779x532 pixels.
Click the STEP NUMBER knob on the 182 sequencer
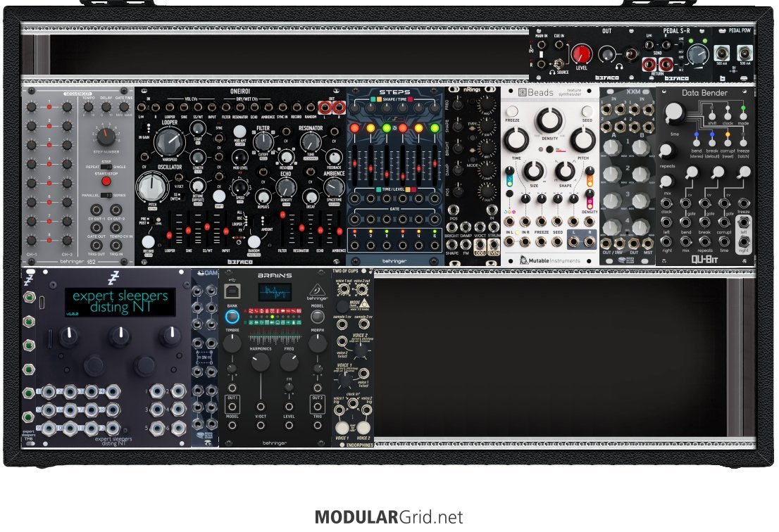[106, 136]
